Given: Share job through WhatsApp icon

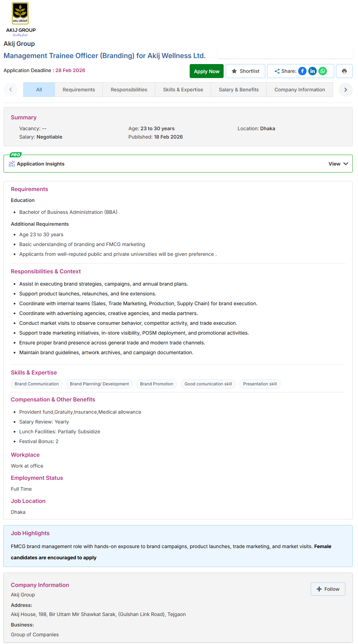Looking at the screenshot, I should (323, 71).
